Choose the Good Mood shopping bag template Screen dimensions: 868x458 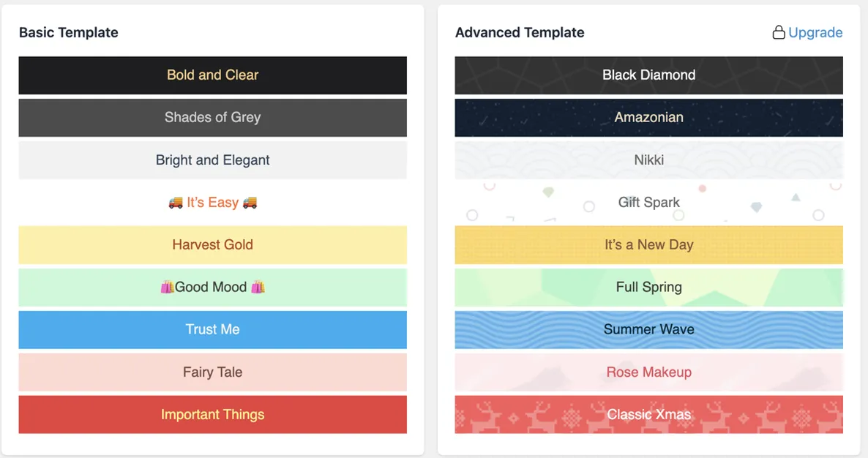(212, 287)
